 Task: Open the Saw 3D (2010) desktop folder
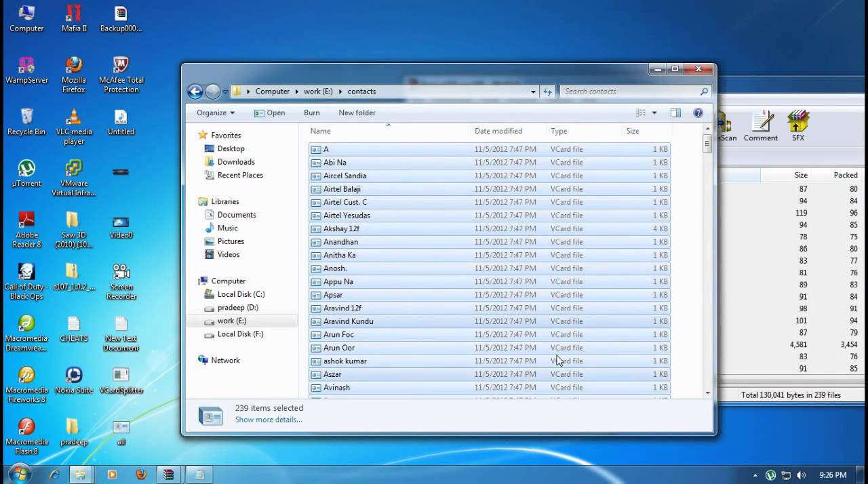[x=74, y=230]
